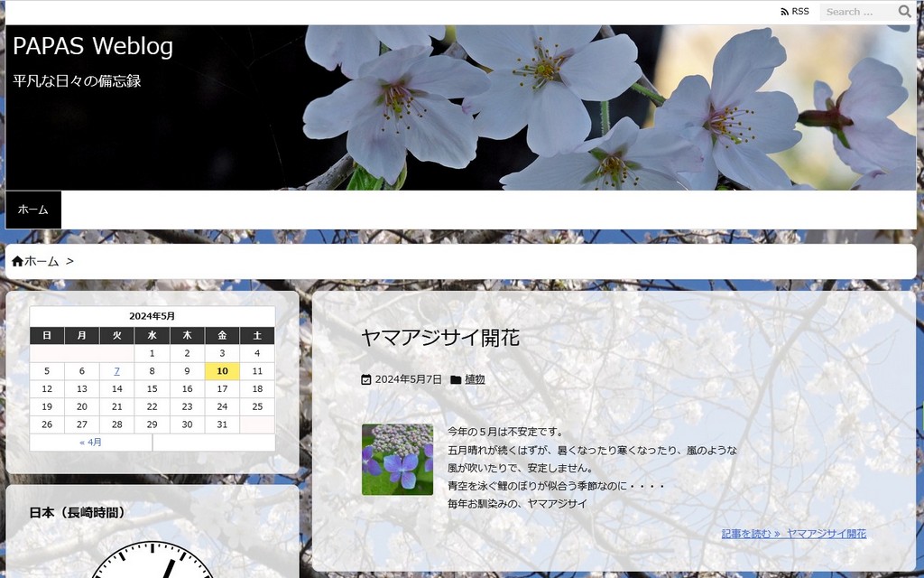Select the ホーム text in the breadcrumb trail
This screenshot has width=924, height=578.
[x=42, y=261]
